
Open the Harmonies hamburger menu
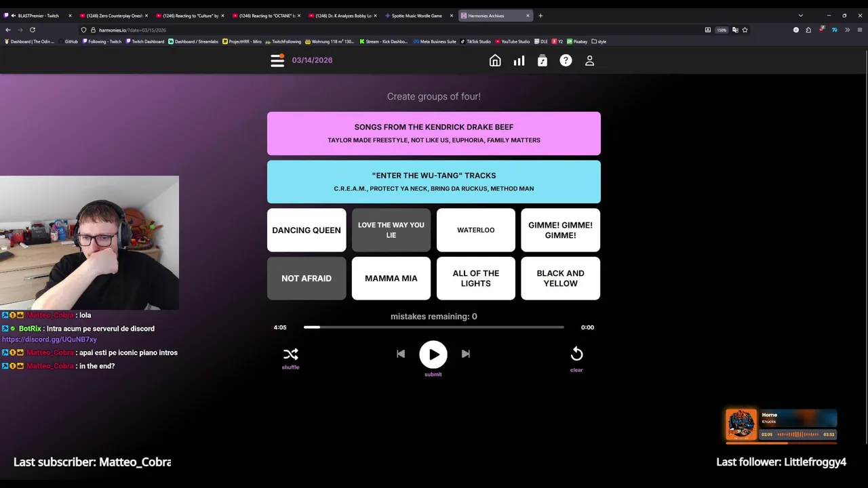click(277, 60)
